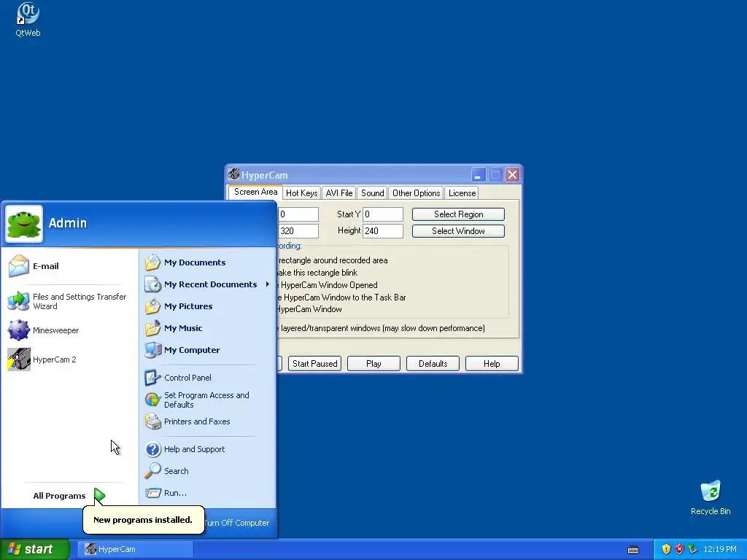This screenshot has width=747, height=560.
Task: Close the HyperCam window
Action: point(513,175)
